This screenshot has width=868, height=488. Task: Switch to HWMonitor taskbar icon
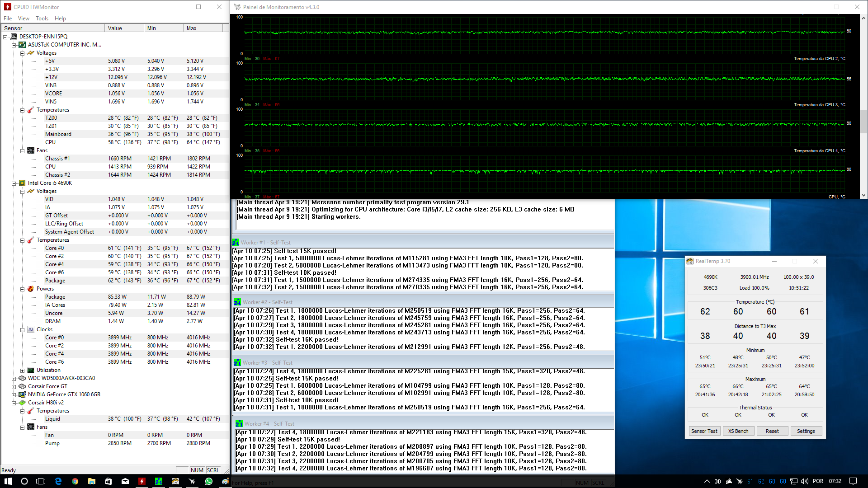tap(142, 481)
